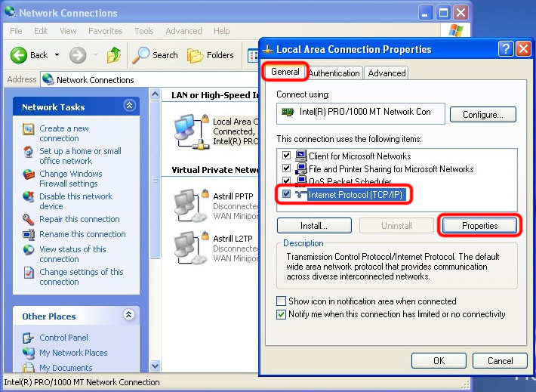Open Search in the toolbar
This screenshot has width=536, height=392.
point(156,55)
